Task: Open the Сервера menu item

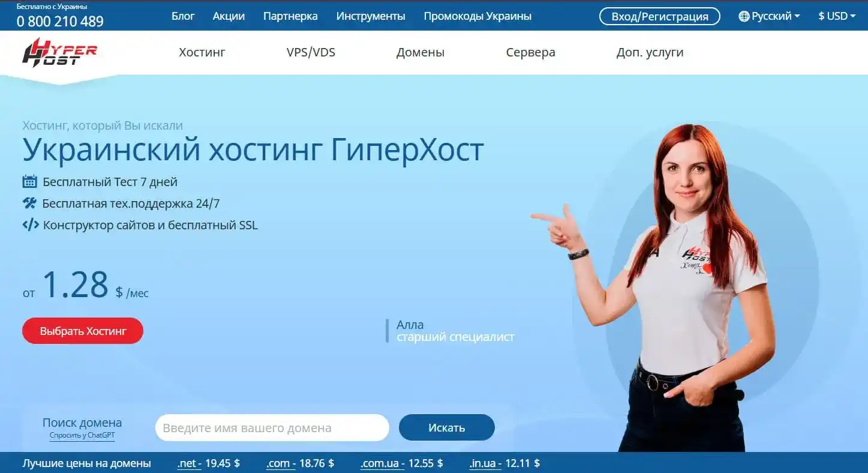Action: click(x=530, y=52)
